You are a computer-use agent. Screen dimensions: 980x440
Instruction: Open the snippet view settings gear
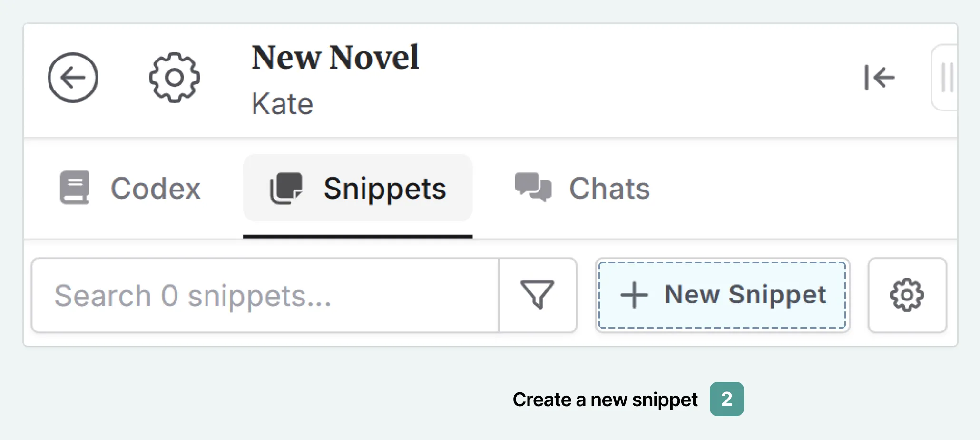[x=907, y=295]
